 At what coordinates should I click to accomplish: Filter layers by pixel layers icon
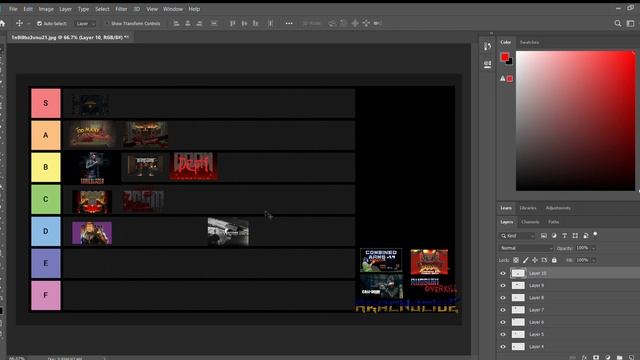pyautogui.click(x=544, y=236)
